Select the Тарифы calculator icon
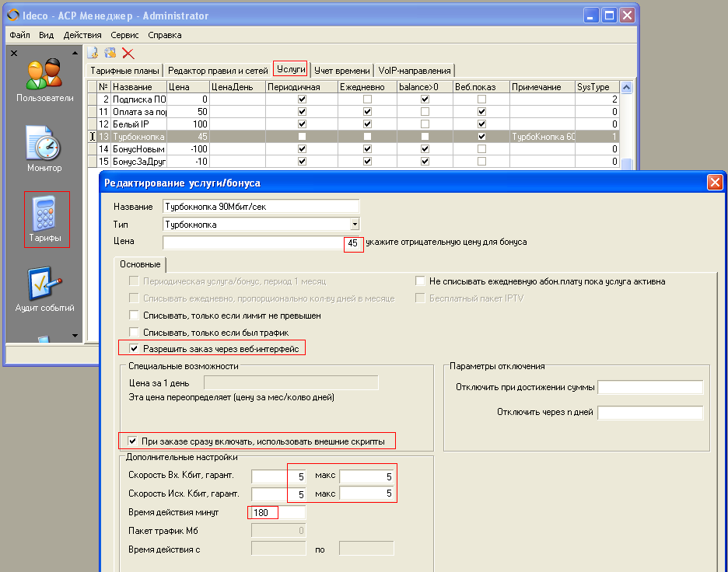This screenshot has height=572, width=728. (46, 218)
